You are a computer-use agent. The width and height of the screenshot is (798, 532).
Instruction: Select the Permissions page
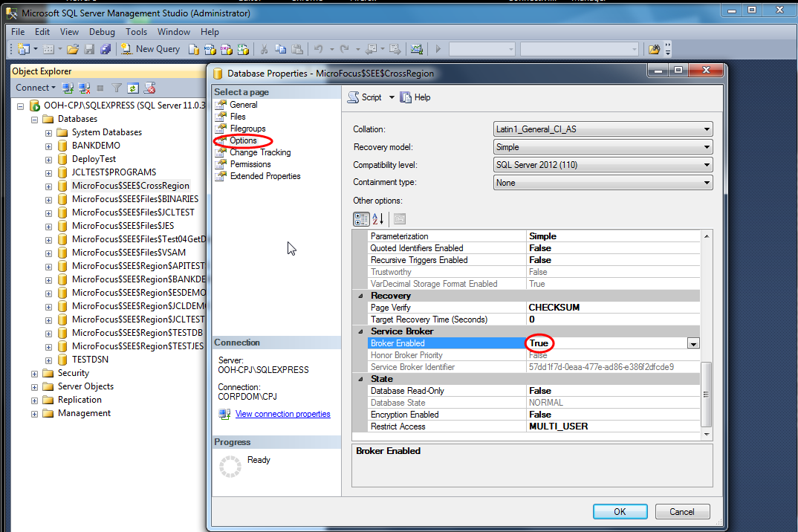(x=250, y=164)
